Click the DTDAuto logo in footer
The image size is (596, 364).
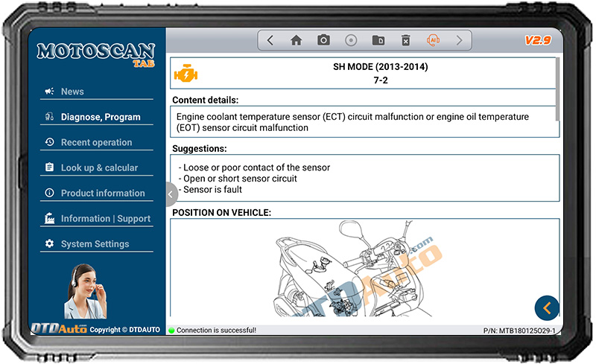point(59,328)
